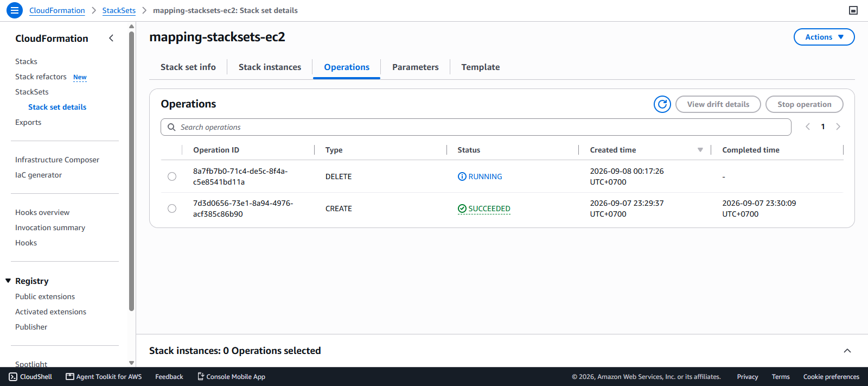Click the SUCCEEDED status text

click(x=489, y=208)
